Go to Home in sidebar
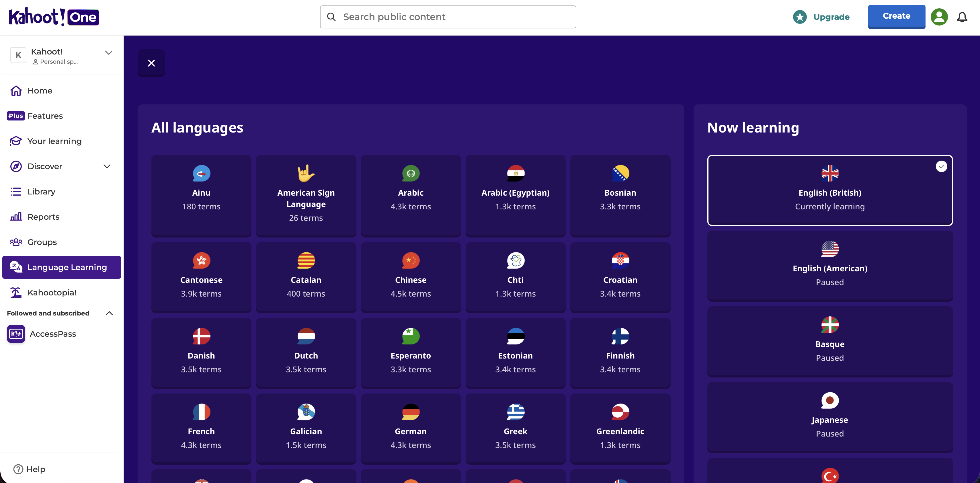980x483 pixels. 62,91
